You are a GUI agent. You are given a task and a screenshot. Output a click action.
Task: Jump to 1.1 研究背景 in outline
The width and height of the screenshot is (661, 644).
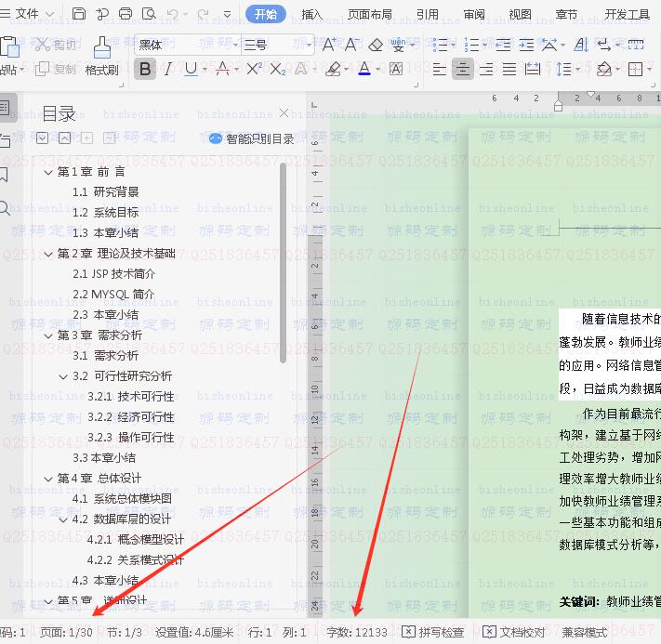point(105,192)
